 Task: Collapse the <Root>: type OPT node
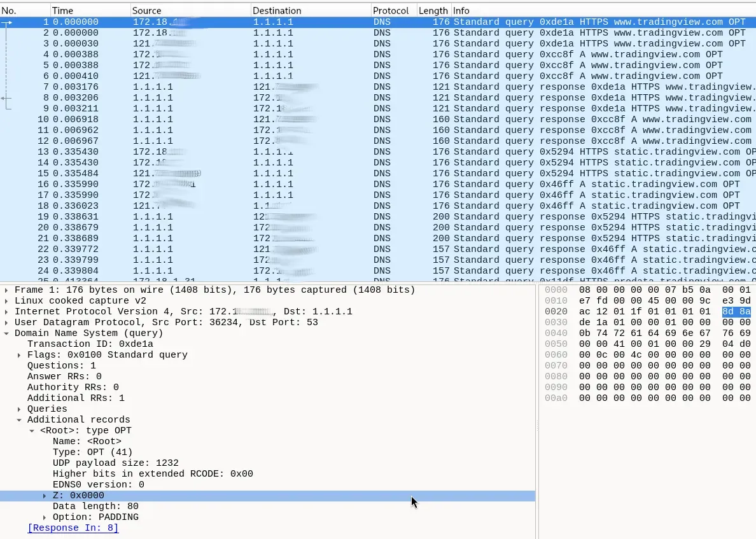pos(32,431)
